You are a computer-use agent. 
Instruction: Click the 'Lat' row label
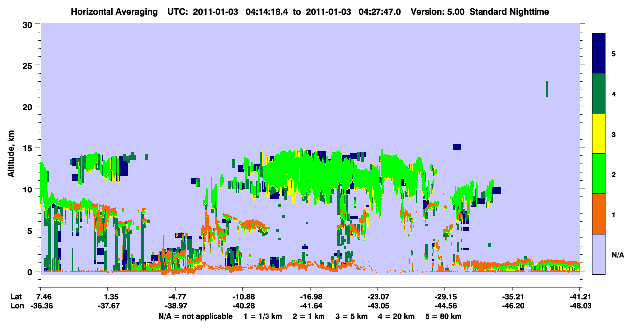click(x=16, y=297)
